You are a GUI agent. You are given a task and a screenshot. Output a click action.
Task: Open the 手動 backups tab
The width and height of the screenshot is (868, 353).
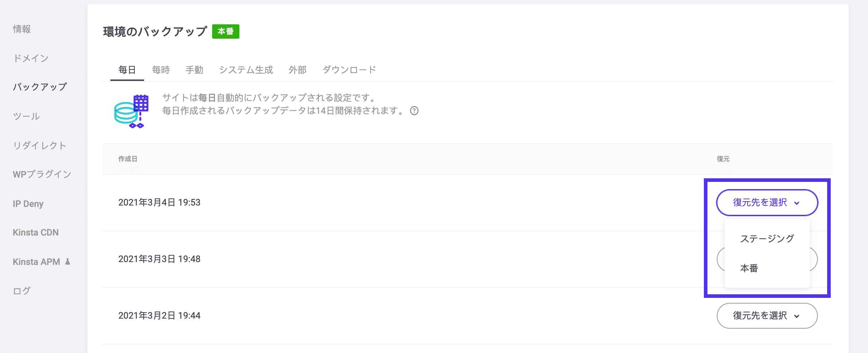coord(195,70)
